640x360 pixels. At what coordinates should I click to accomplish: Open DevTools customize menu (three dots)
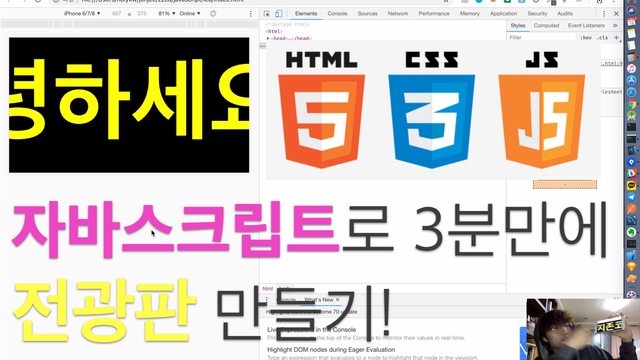(604, 13)
